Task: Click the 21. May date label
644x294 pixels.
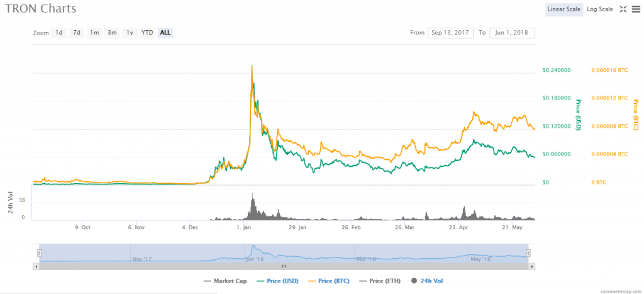Action: pos(512,227)
